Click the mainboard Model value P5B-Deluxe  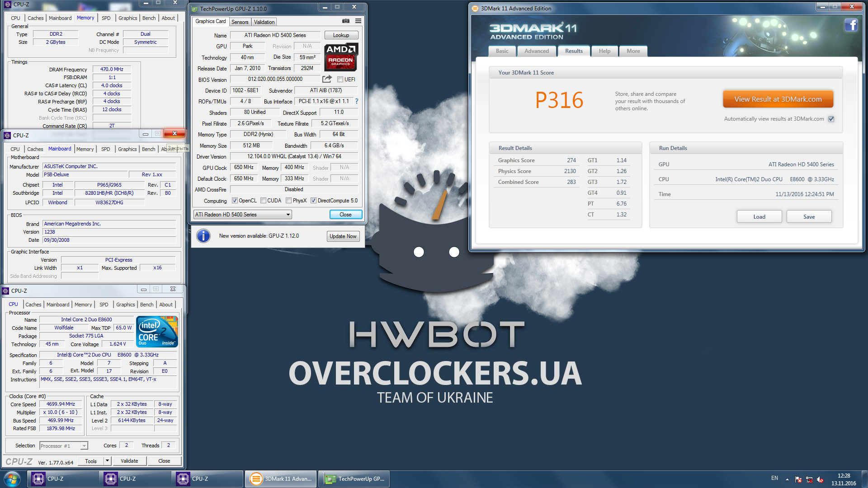(x=85, y=175)
